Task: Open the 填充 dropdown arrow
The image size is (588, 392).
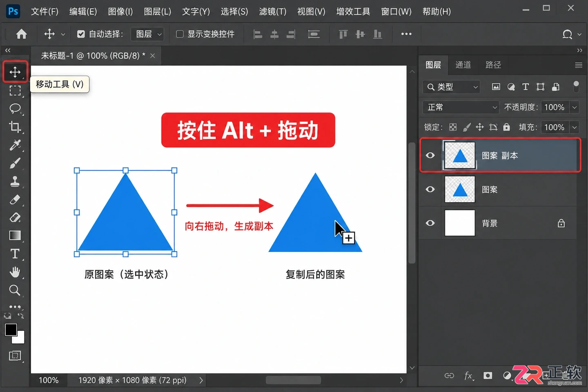Action: point(575,127)
